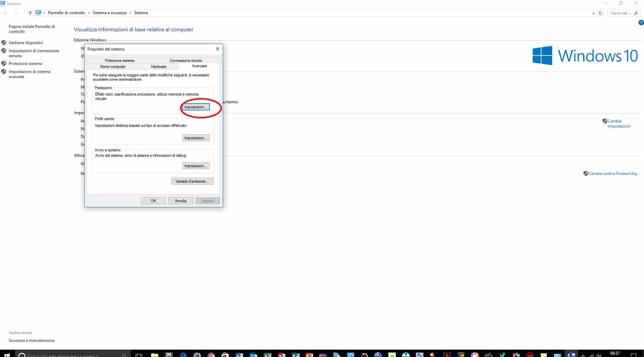Click the heading Visualizza informazioni di base
This screenshot has width=644, height=357.
(134, 30)
